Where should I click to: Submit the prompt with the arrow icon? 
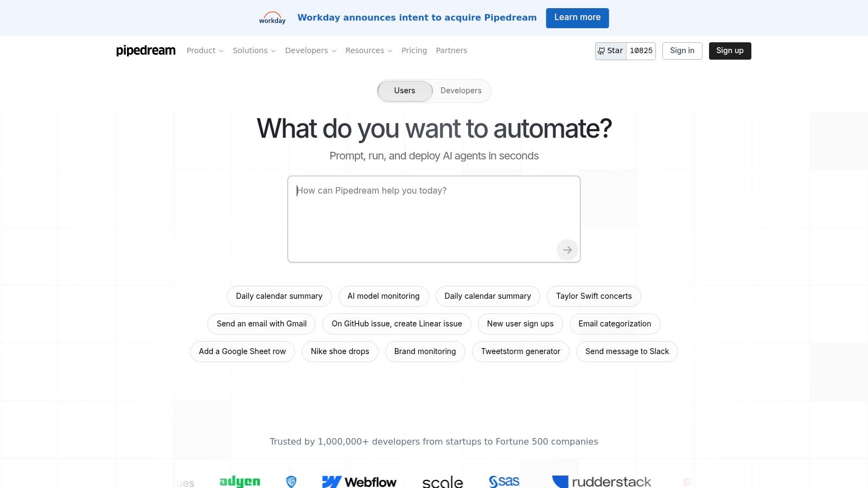[566, 250]
